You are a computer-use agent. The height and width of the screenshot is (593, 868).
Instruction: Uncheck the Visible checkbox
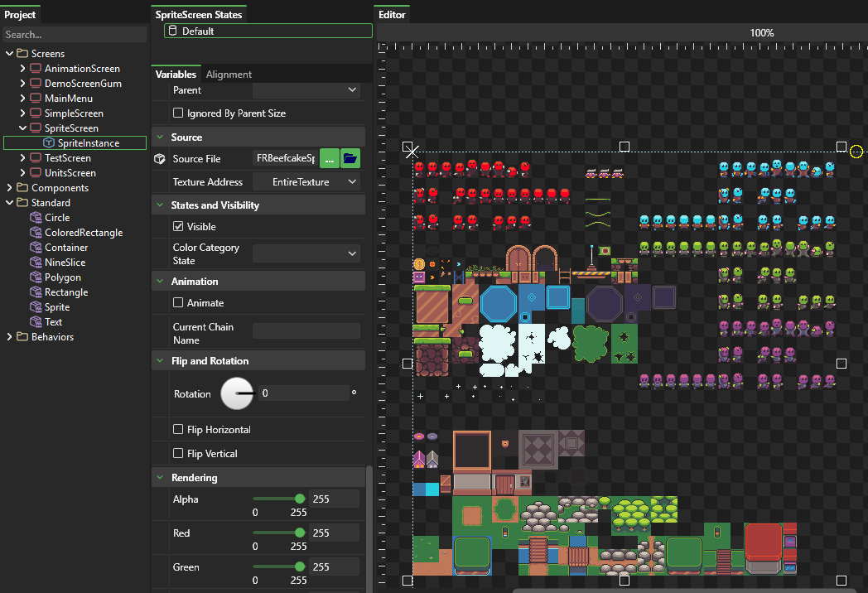178,226
